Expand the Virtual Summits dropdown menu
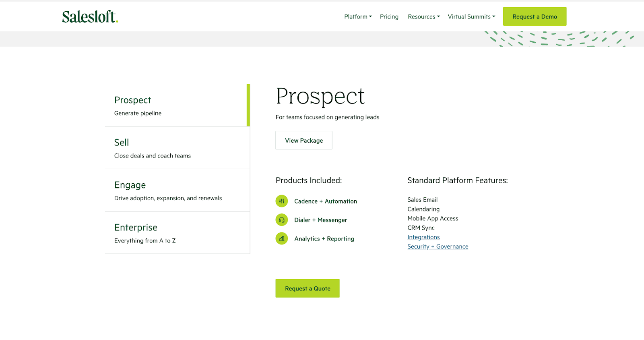 [x=471, y=17]
